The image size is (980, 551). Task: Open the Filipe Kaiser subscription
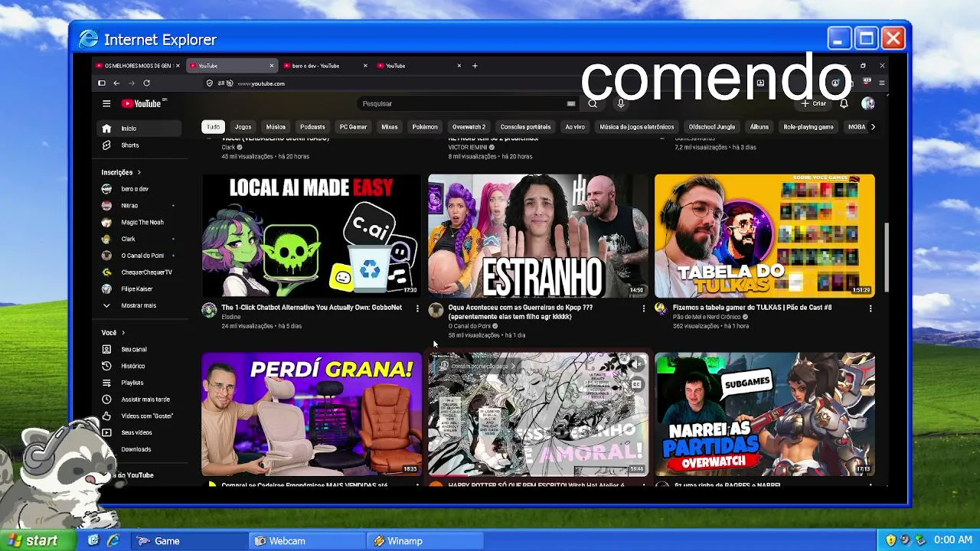tap(139, 289)
